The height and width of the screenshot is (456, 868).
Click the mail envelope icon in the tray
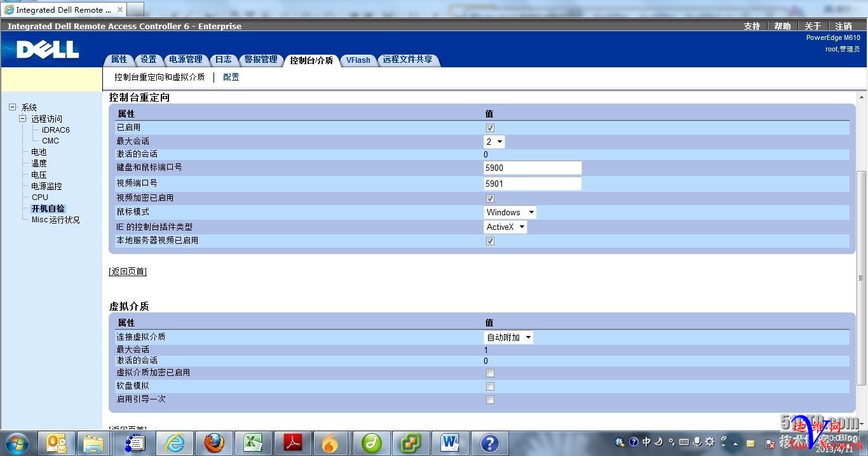click(750, 443)
